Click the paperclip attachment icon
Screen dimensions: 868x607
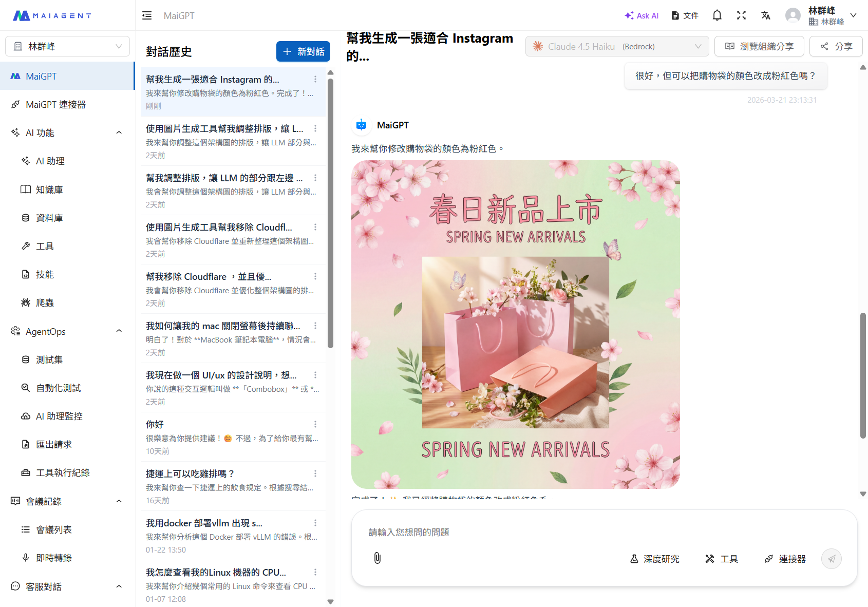[378, 558]
